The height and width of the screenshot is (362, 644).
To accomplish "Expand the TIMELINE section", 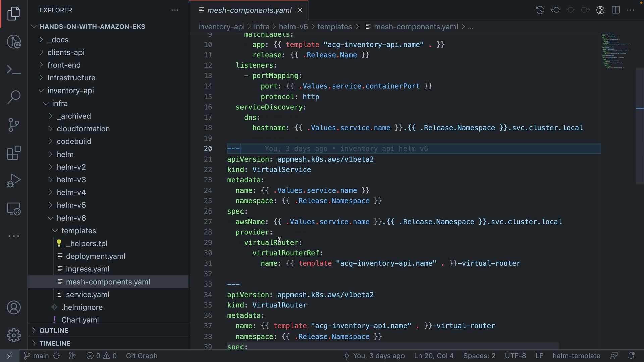I will point(55,343).
